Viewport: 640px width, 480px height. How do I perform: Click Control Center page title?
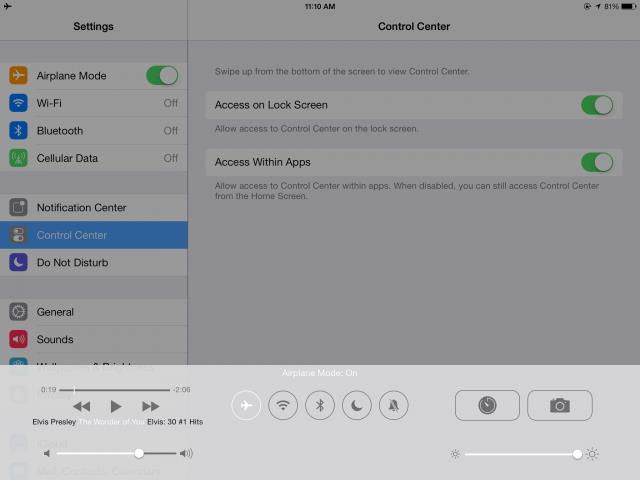(414, 27)
